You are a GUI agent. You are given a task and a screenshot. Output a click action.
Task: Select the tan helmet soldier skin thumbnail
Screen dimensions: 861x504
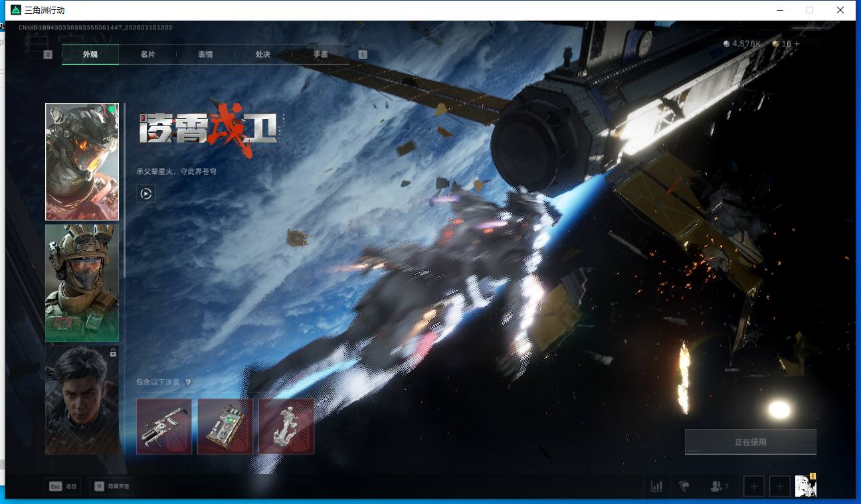tap(82, 283)
